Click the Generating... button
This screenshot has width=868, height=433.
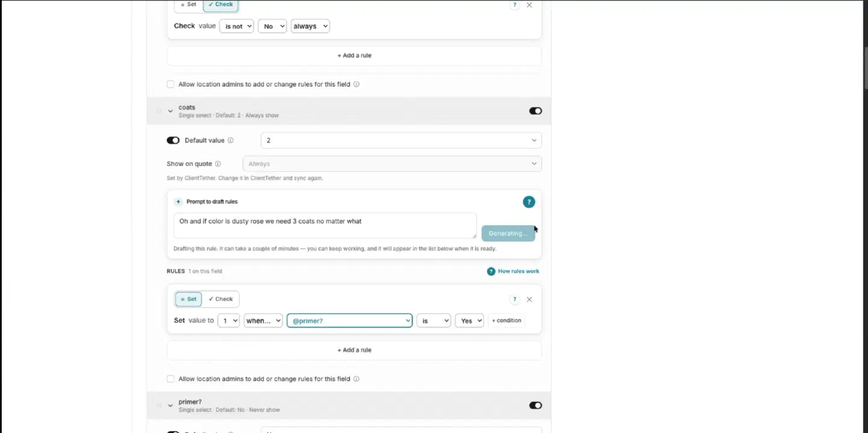(508, 233)
